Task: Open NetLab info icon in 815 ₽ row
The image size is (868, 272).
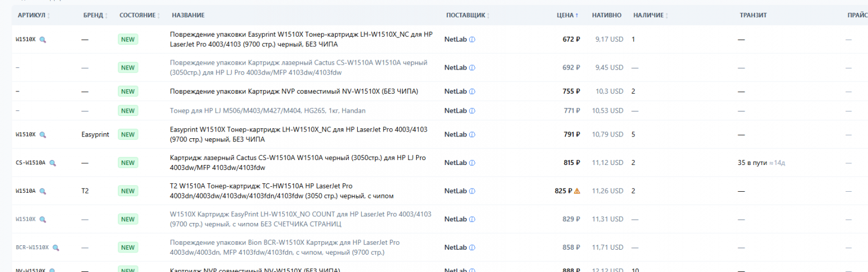Action: [x=472, y=163]
